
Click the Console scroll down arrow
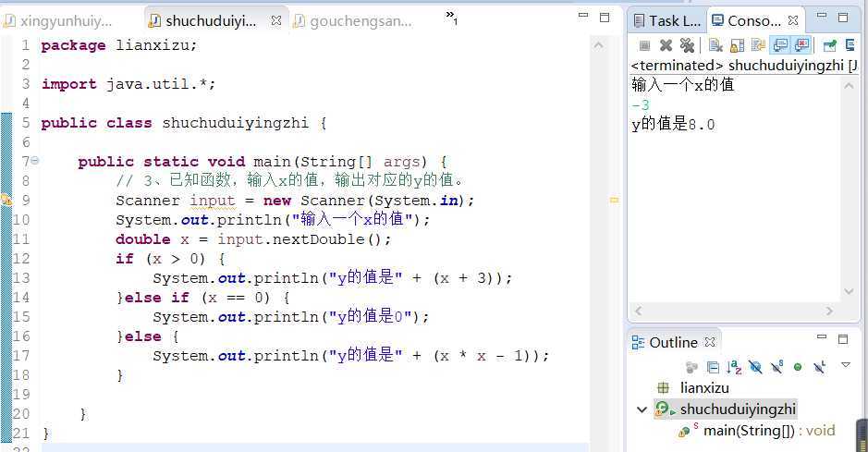848,291
